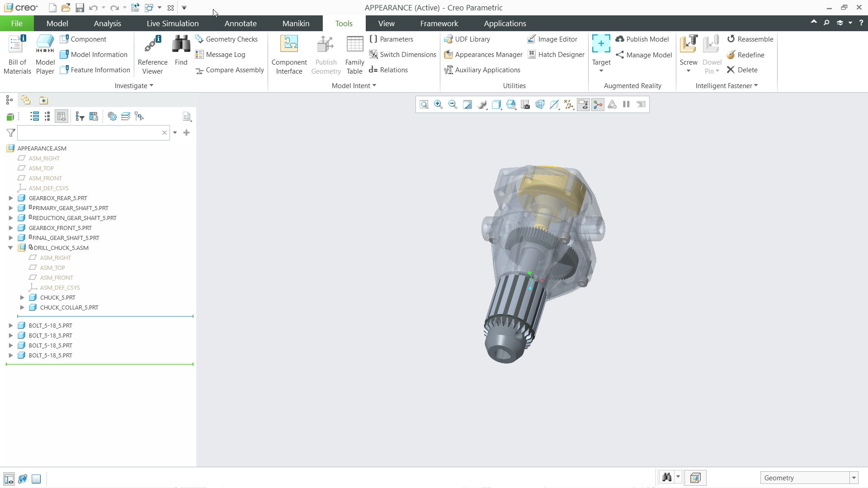This screenshot has width=868, height=488.
Task: Switch to the Model ribbon tab
Action: pyautogui.click(x=57, y=23)
